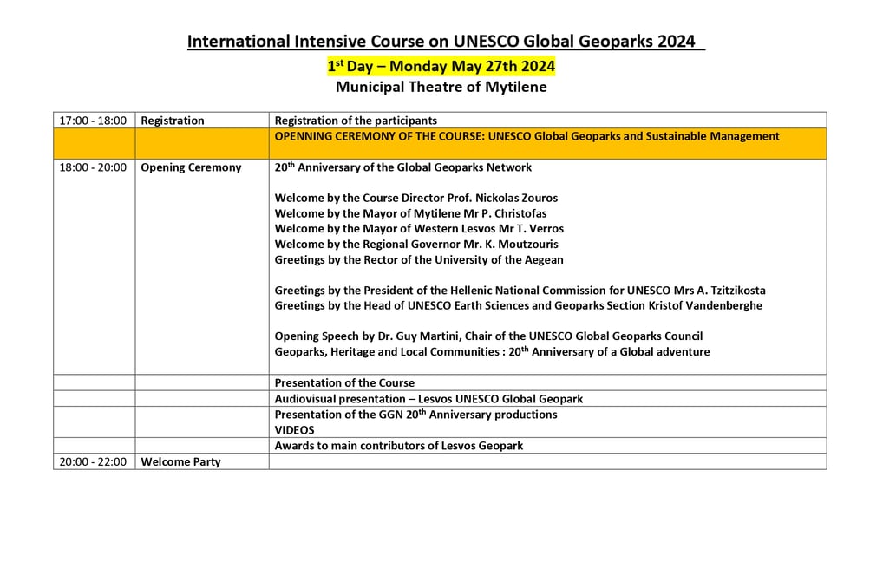Screen dimensions: 883x588
Task: Click 'Welcome by the Course Director Prof. Nickolas Zouros'
Action: [x=416, y=199]
